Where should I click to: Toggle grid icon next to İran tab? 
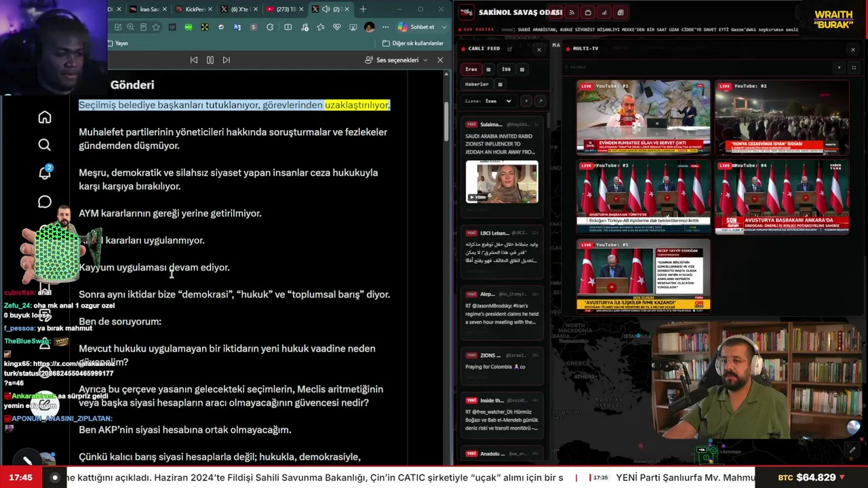click(x=488, y=69)
